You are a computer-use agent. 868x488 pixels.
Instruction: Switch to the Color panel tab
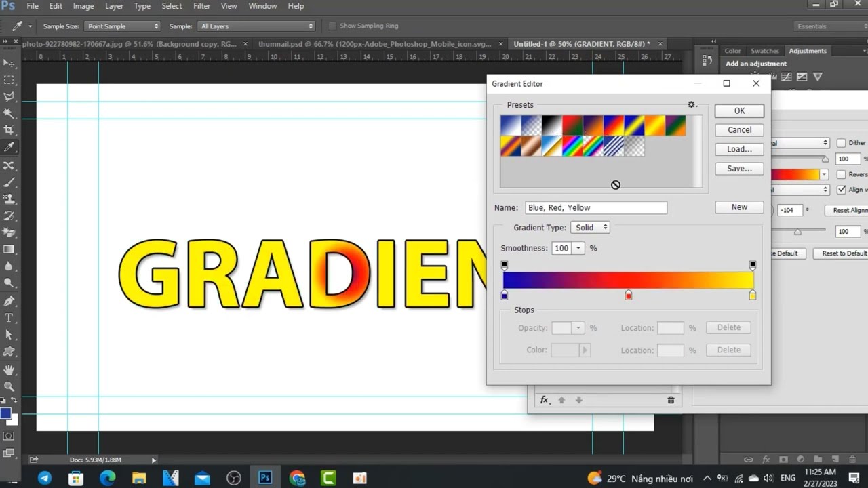pyautogui.click(x=732, y=51)
